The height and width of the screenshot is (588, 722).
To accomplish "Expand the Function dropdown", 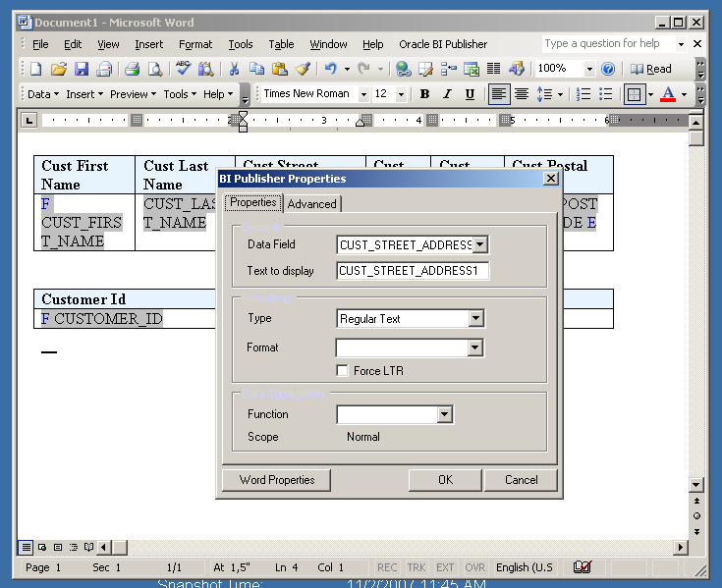I will click(444, 414).
